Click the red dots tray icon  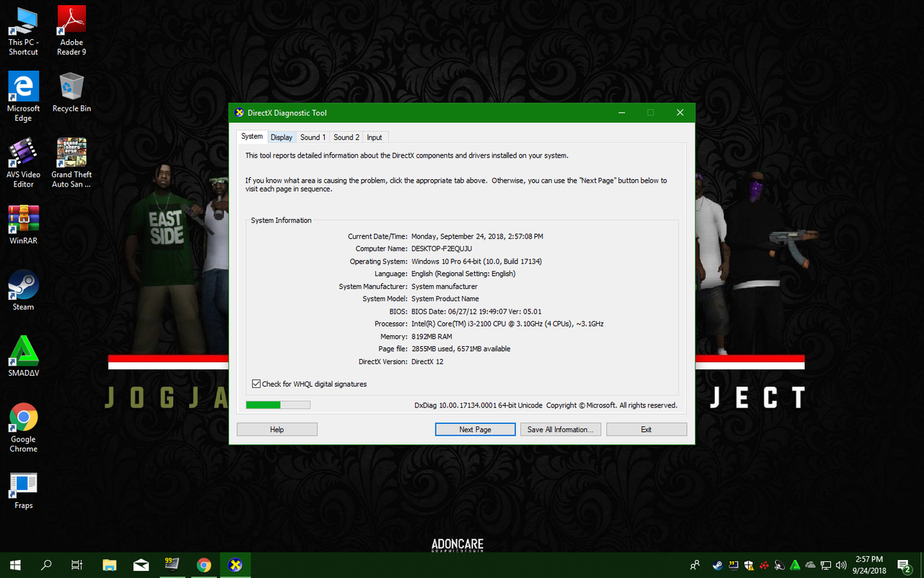(764, 565)
